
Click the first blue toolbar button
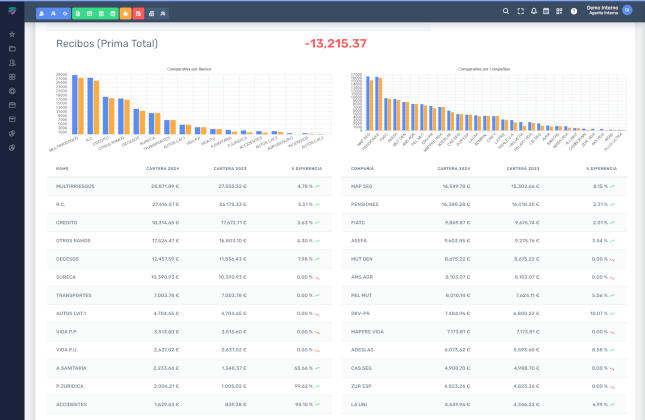41,11
